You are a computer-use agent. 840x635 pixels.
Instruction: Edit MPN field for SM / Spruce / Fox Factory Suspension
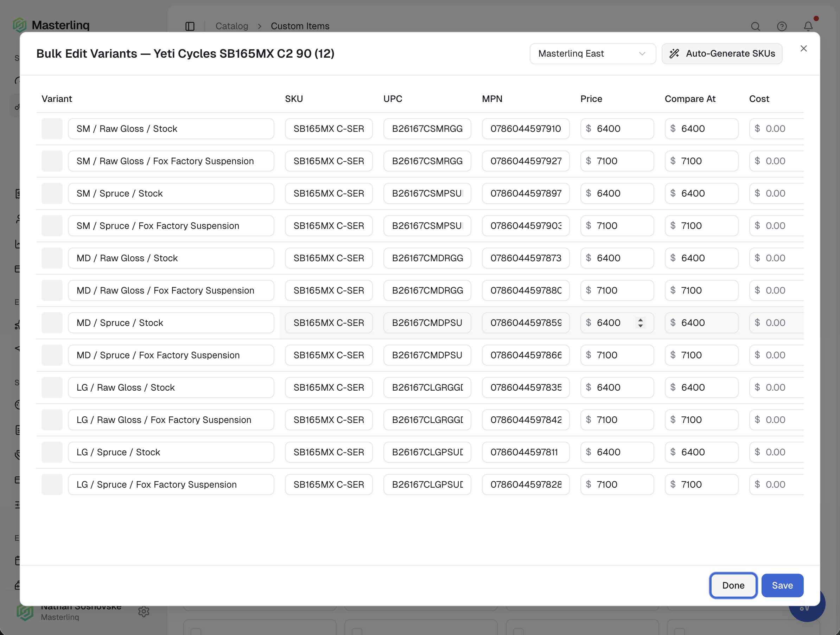coord(526,225)
